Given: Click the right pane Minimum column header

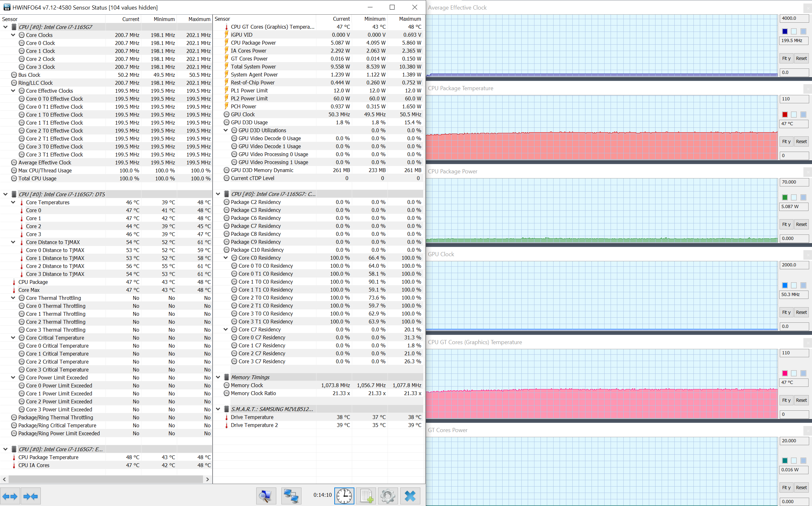Looking at the screenshot, I should (x=374, y=19).
